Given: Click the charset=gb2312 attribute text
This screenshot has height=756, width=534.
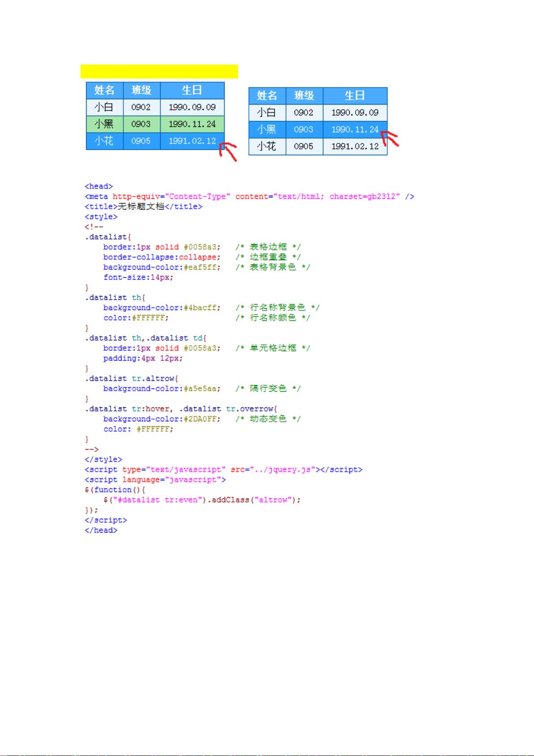Looking at the screenshot, I should click(365, 197).
